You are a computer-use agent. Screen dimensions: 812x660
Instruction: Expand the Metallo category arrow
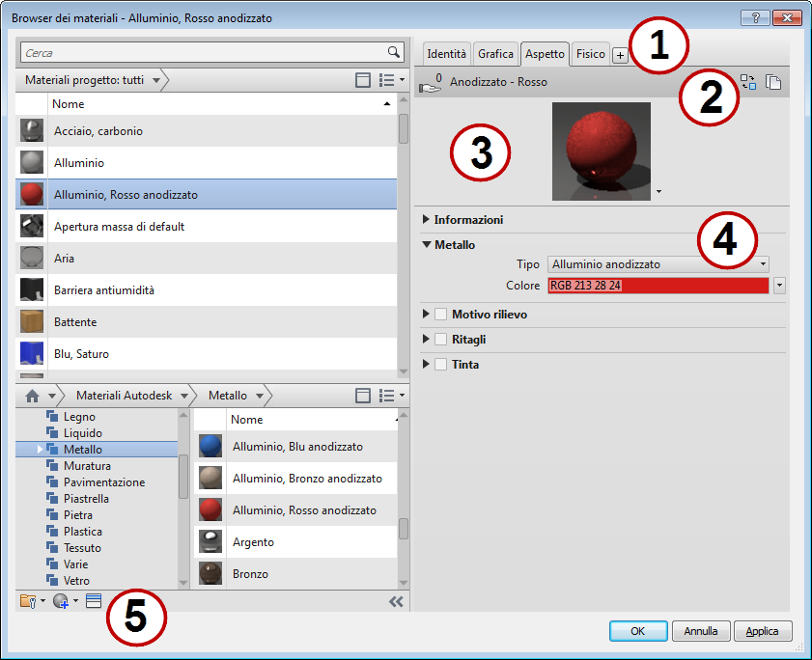40,450
